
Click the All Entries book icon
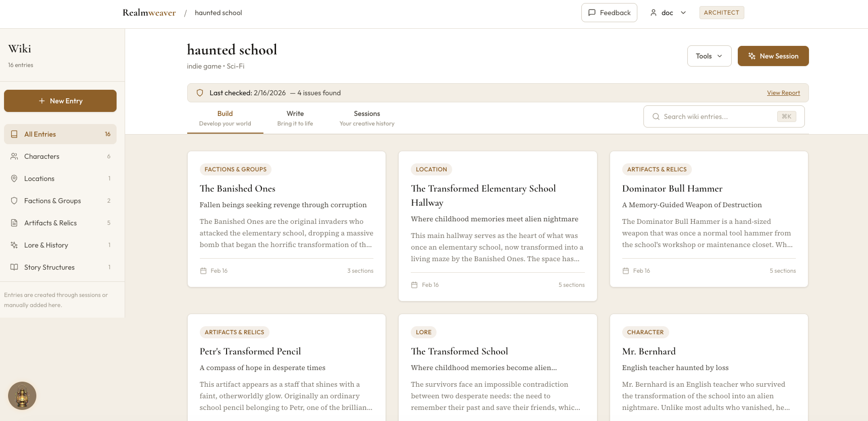(14, 134)
